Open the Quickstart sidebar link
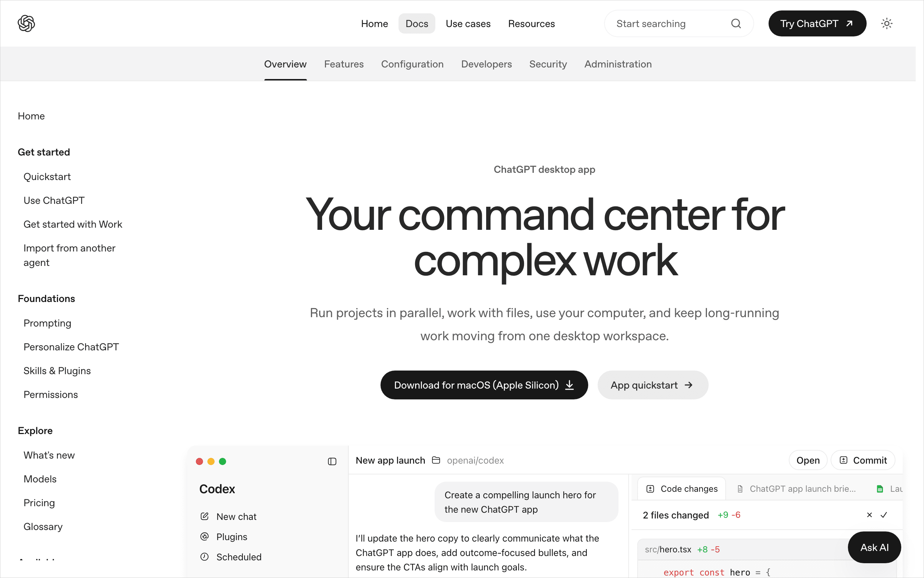Image resolution: width=924 pixels, height=578 pixels. pos(47,177)
